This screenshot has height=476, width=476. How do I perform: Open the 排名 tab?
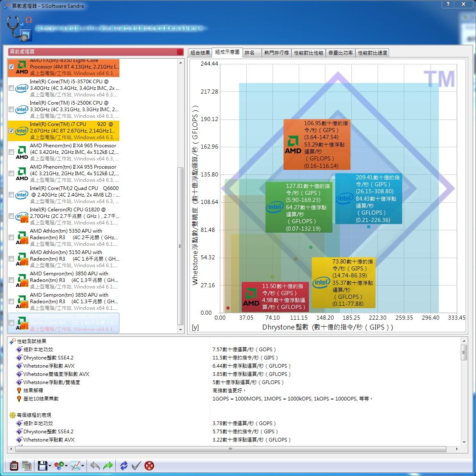252,53
